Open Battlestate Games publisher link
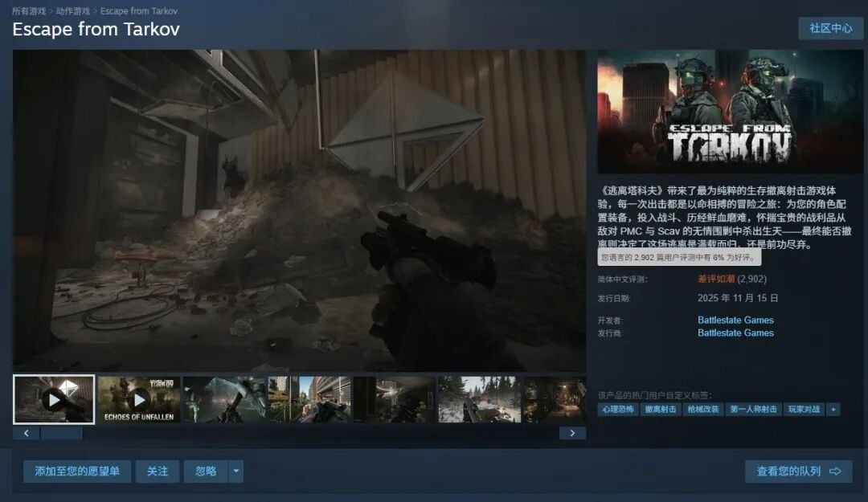Image resolution: width=868 pixels, height=502 pixels. pos(735,333)
